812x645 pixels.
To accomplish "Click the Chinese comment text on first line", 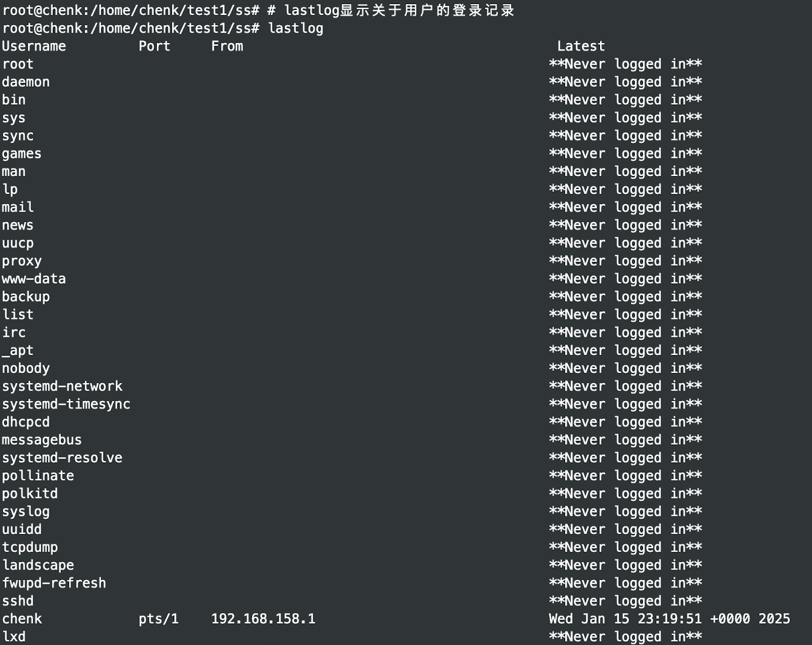I will click(427, 10).
